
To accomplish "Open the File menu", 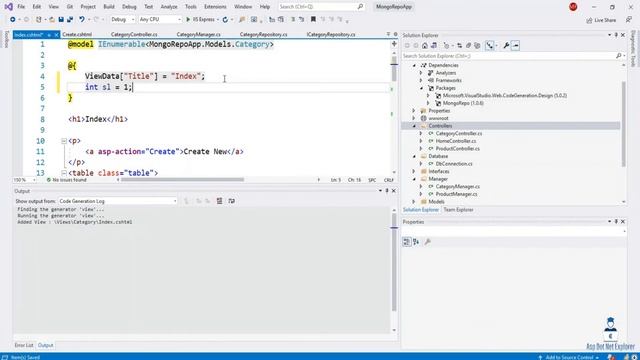I will click(21, 7).
